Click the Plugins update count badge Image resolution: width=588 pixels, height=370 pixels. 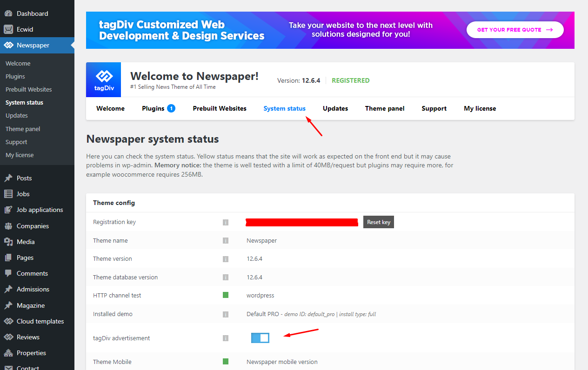[171, 108]
